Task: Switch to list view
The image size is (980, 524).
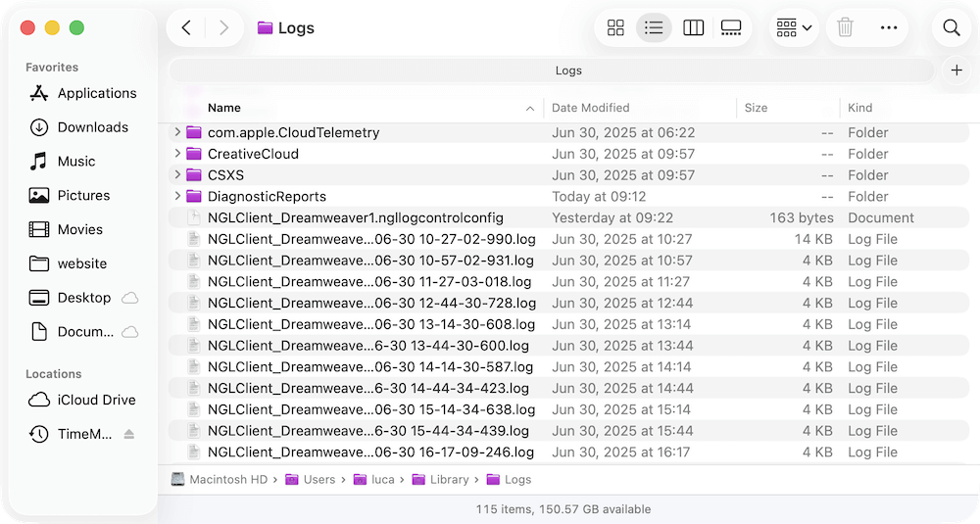Action: (654, 27)
